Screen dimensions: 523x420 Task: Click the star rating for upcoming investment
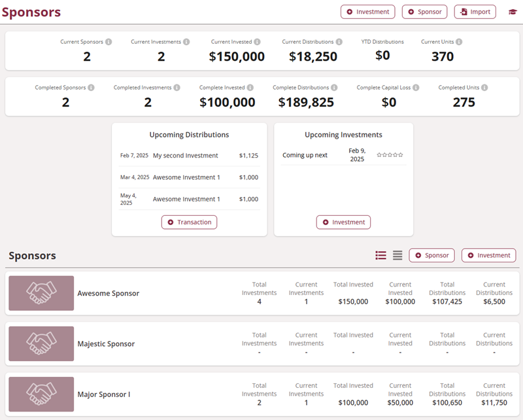click(390, 155)
